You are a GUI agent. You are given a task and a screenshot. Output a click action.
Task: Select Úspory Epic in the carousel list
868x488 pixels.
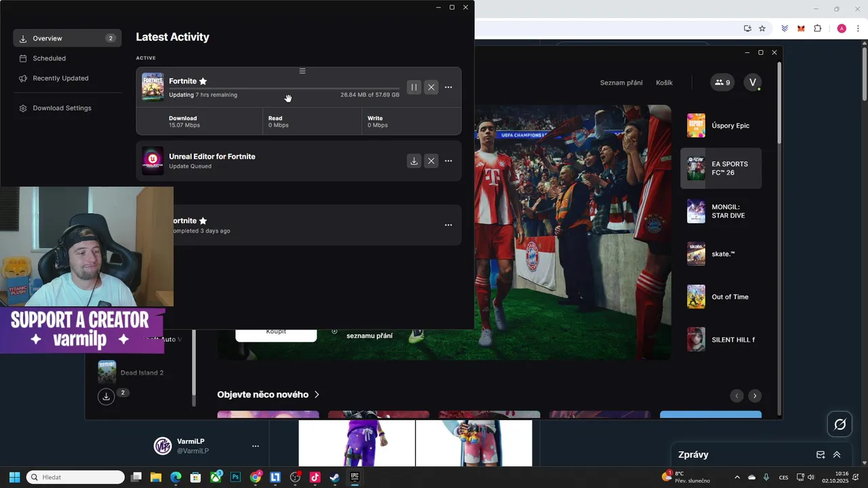(721, 125)
